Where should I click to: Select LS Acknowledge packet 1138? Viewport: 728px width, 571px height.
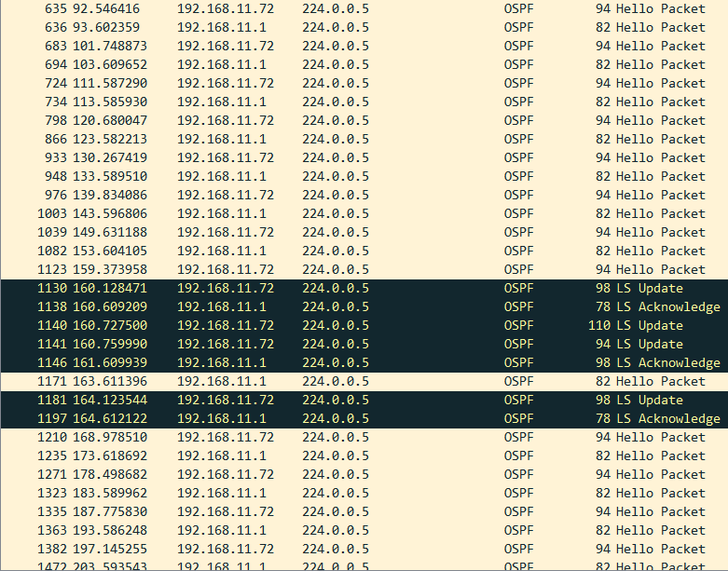[x=364, y=306]
